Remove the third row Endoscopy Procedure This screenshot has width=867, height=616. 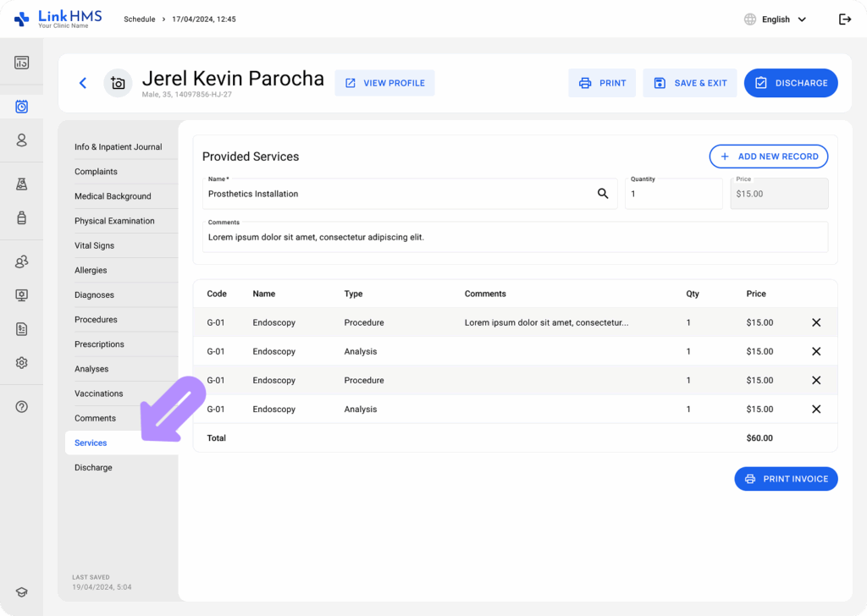pyautogui.click(x=816, y=380)
